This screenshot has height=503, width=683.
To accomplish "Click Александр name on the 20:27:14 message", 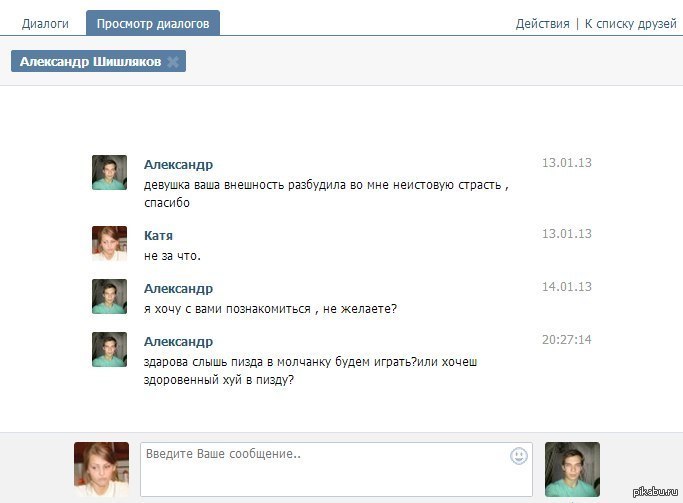I will click(178, 341).
